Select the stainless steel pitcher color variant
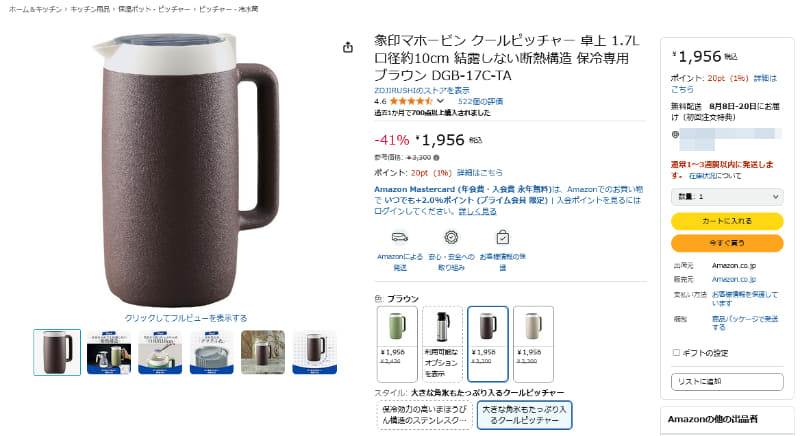 442,344
